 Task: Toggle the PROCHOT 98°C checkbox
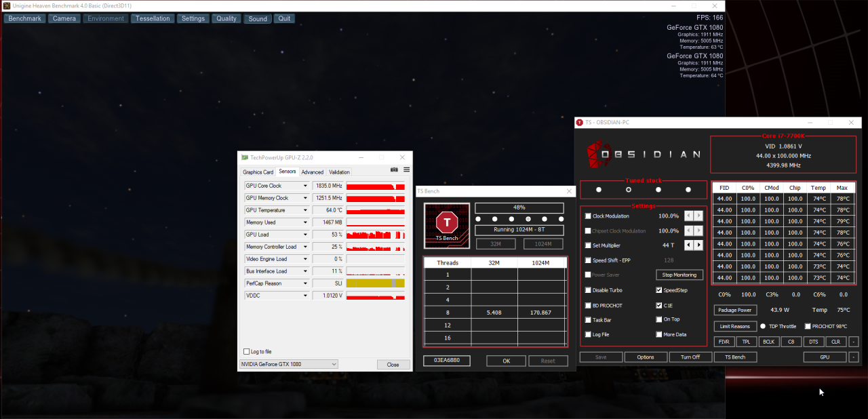tap(808, 326)
